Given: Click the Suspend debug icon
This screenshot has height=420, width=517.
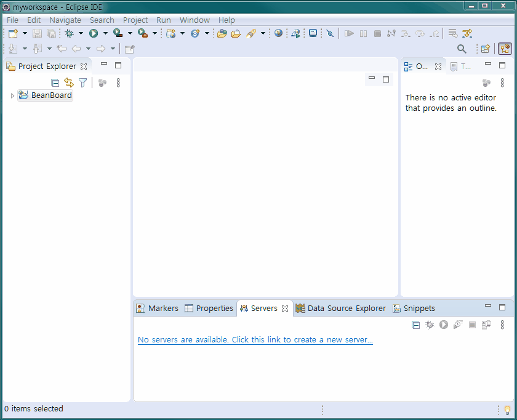Looking at the screenshot, I should (x=363, y=33).
